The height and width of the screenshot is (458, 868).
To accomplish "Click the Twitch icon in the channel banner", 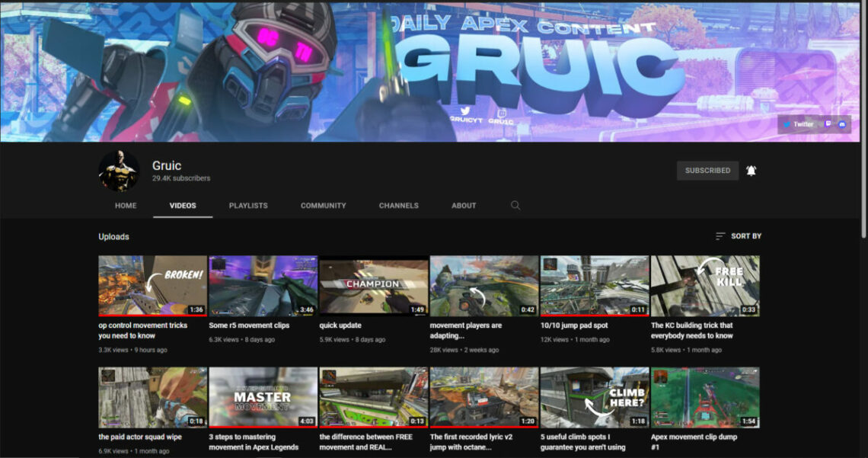I will tap(828, 123).
